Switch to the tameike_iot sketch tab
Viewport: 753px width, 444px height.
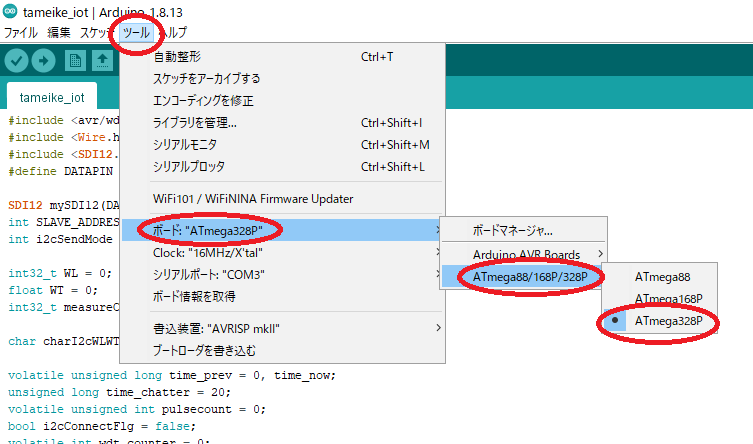[x=52, y=96]
